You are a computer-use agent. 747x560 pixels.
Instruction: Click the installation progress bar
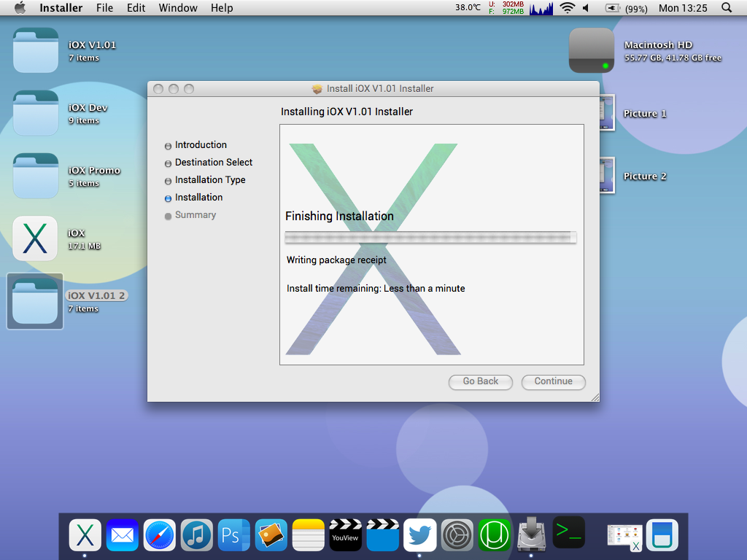(430, 237)
